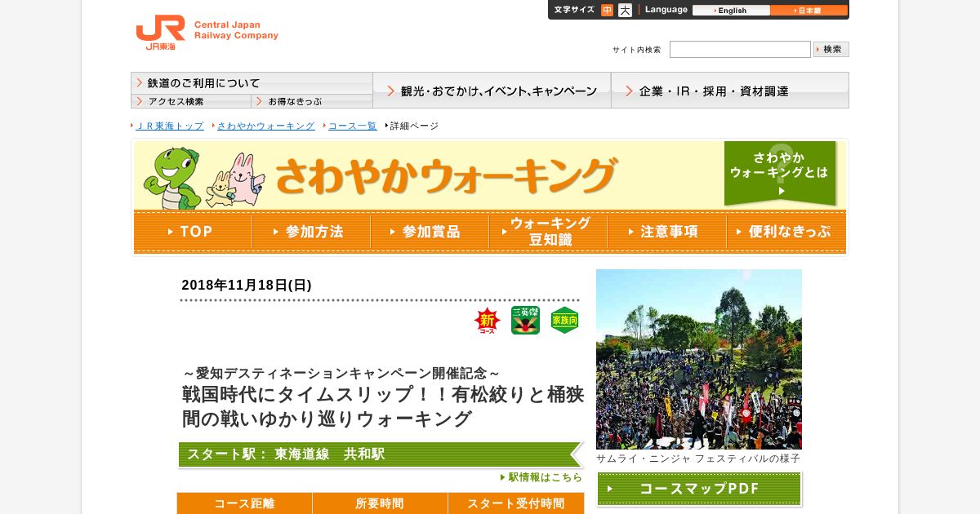Viewport: 980px width, 514px height.
Task: Select medium font size 中
Action: (607, 11)
